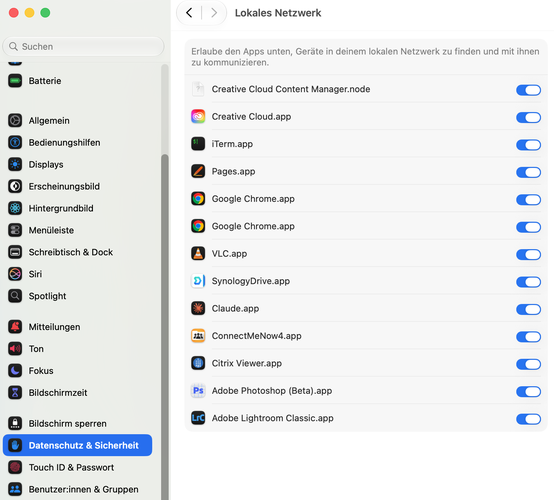Click the Pages.app icon
This screenshot has height=500, width=554.
198,171
